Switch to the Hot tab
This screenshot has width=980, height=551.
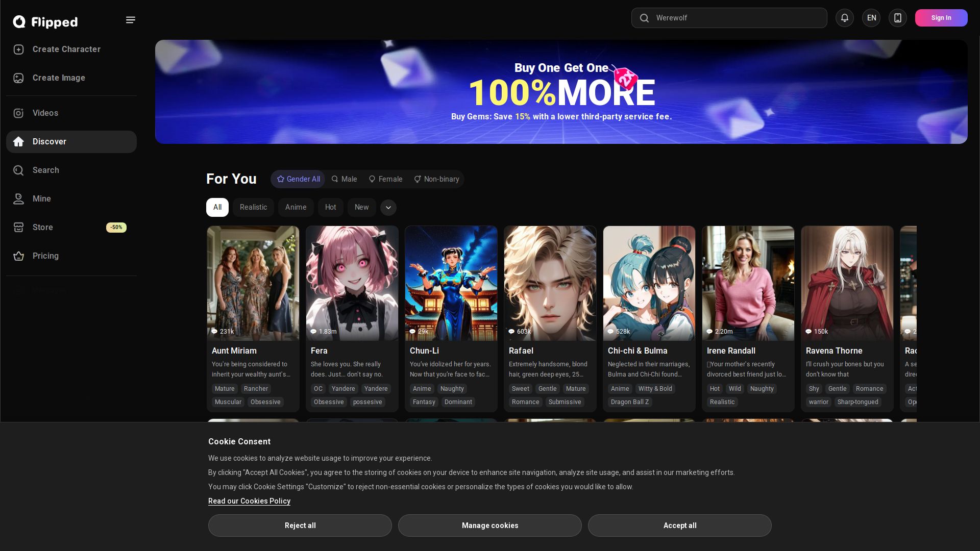point(331,208)
